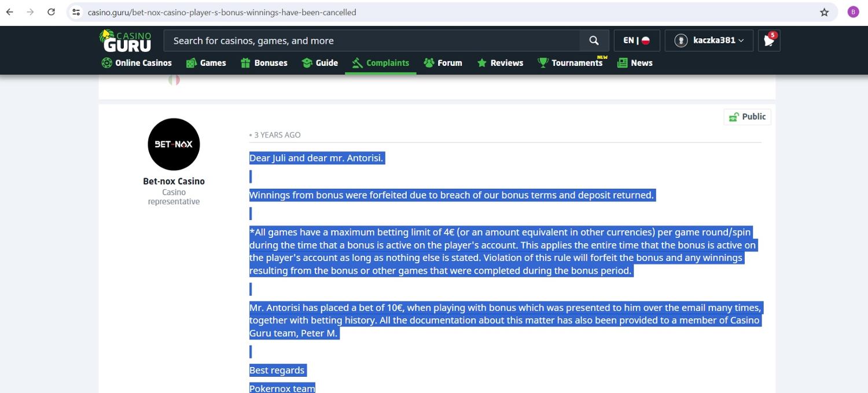Go back to previous page

pyautogui.click(x=10, y=12)
